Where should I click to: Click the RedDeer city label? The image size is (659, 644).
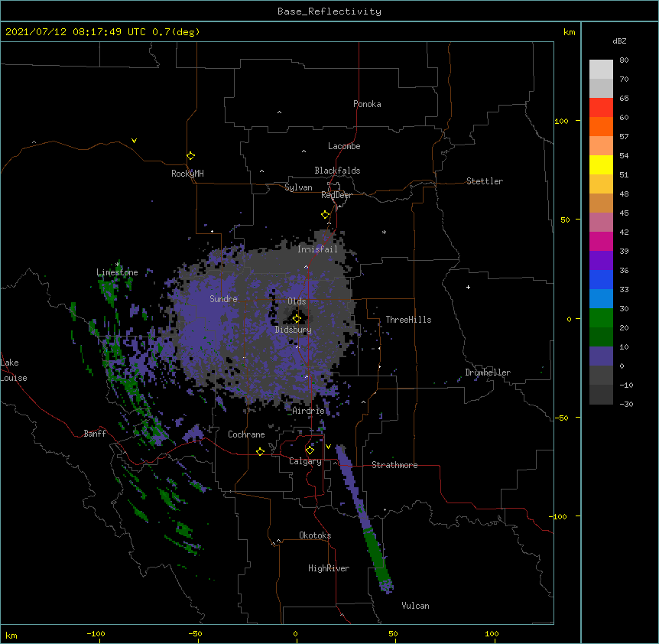pos(336,195)
